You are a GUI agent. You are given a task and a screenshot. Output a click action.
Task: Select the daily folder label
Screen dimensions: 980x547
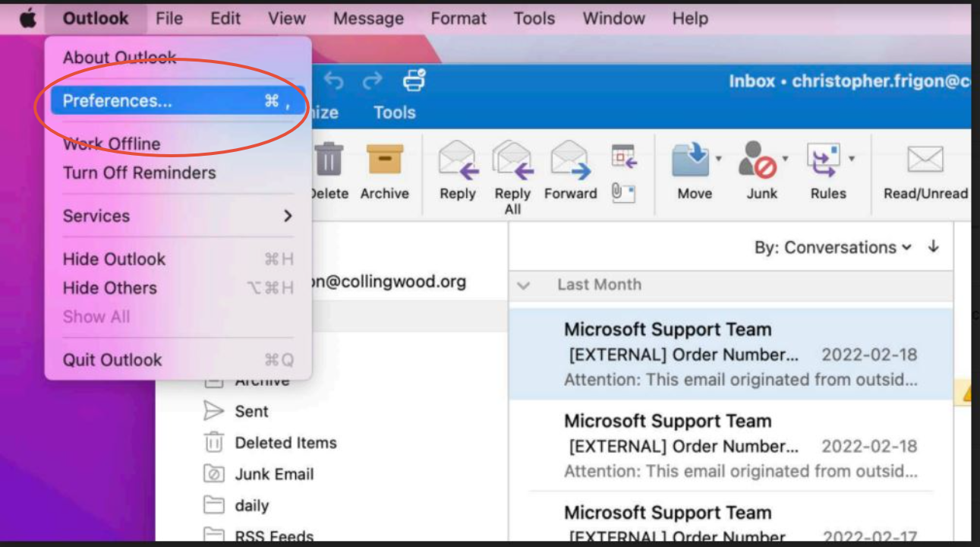click(252, 505)
